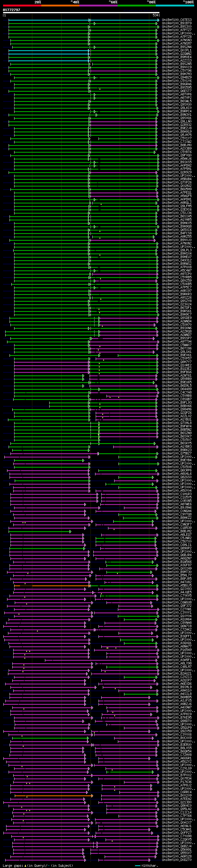Image resolution: width=197 pixels, height=868 pixels.
Task: Select entry UniRef100_Q2R929
Action: click(176, 172)
